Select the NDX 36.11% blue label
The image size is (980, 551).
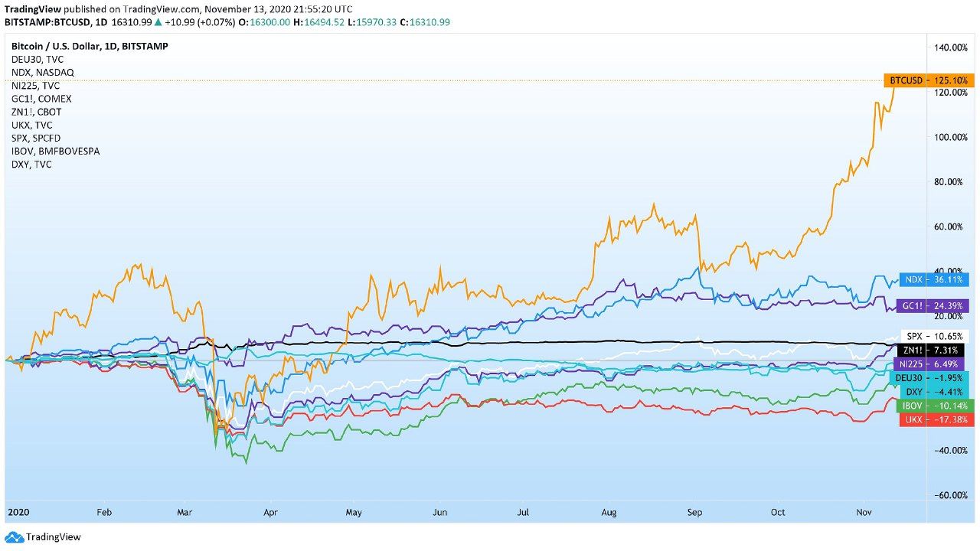click(x=934, y=280)
